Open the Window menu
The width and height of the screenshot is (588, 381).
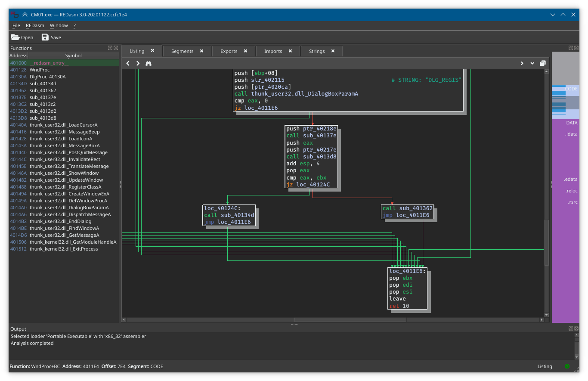(x=59, y=26)
